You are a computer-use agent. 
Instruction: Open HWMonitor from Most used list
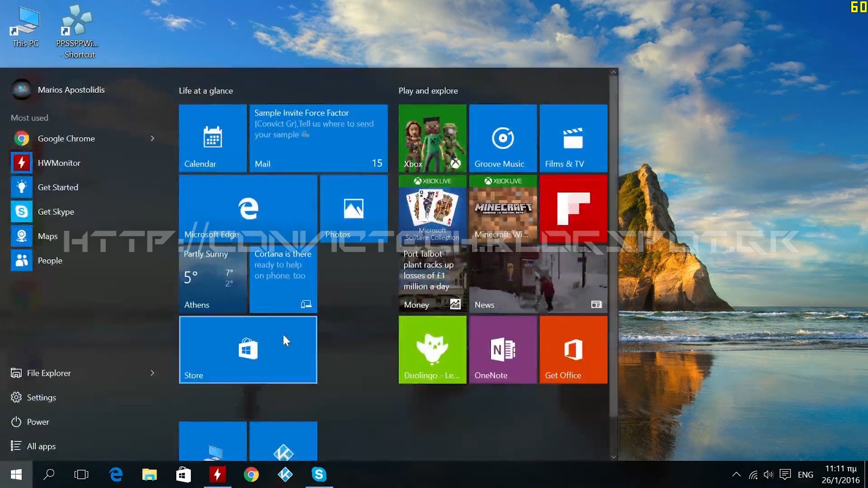pos(84,163)
